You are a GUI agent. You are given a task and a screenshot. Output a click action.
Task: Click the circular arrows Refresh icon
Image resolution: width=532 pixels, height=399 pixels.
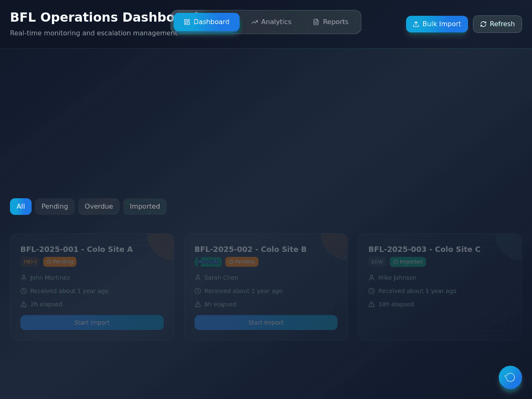pos(483,24)
